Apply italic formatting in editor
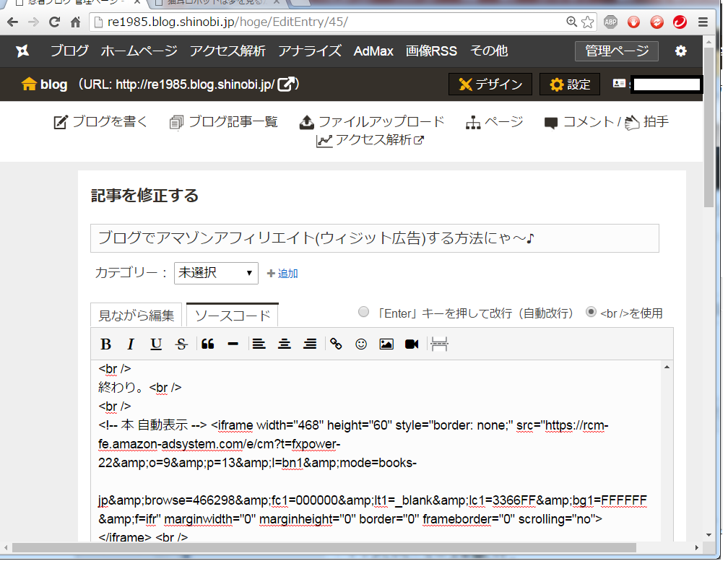Viewport: 728px width, 561px height. 131,344
